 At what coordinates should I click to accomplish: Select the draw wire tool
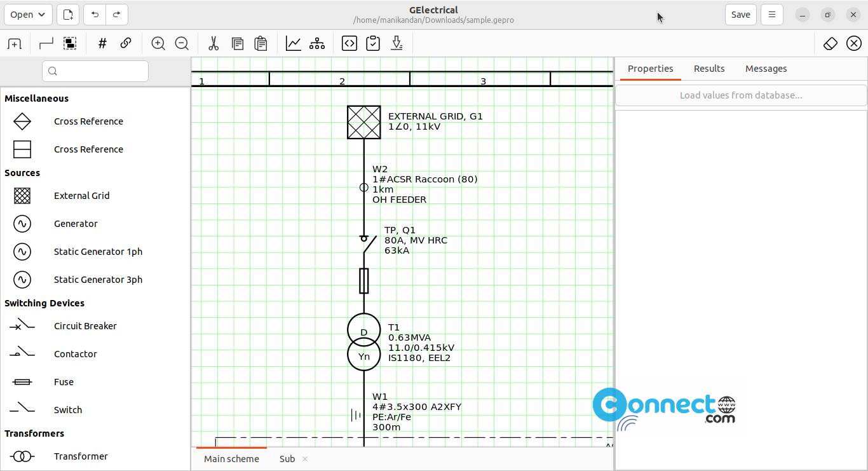[x=46, y=43]
